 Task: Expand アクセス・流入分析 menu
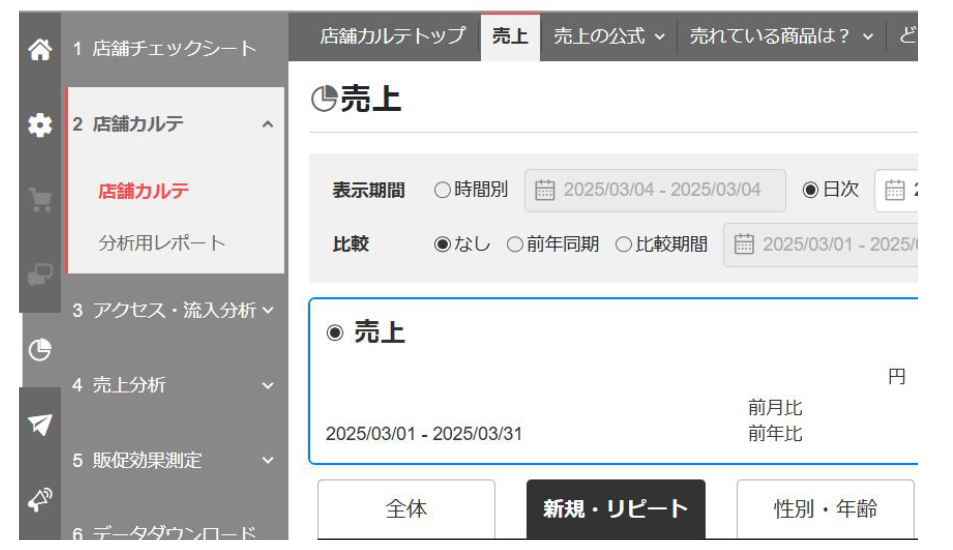[x=267, y=310]
